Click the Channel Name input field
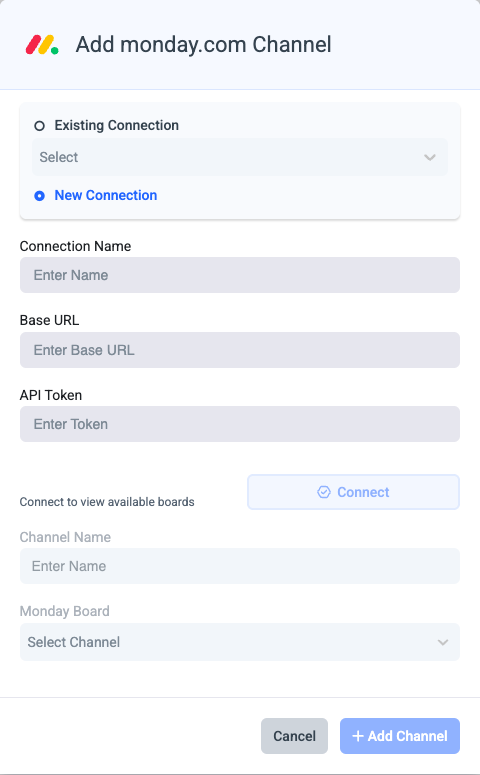480x775 pixels. (x=240, y=566)
